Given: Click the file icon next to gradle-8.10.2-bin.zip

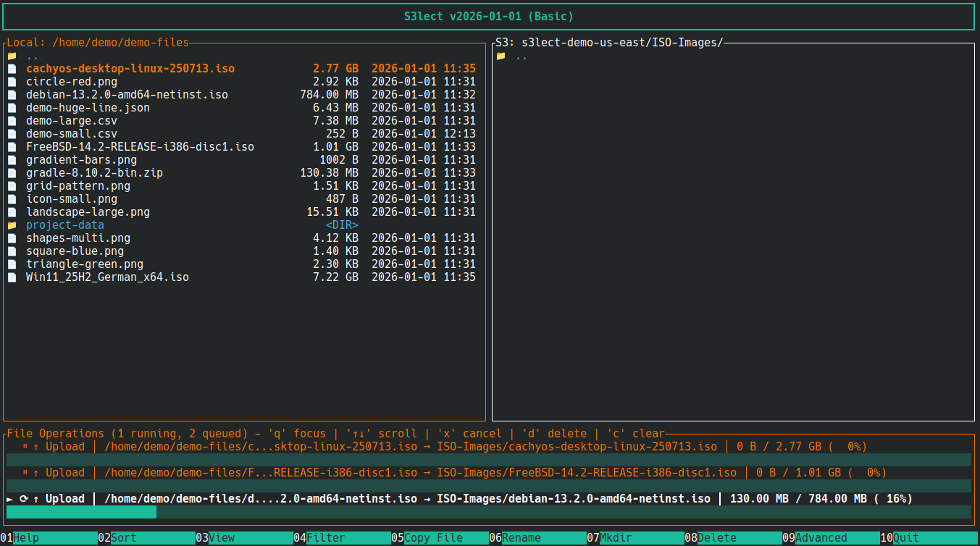Looking at the screenshot, I should 12,172.
